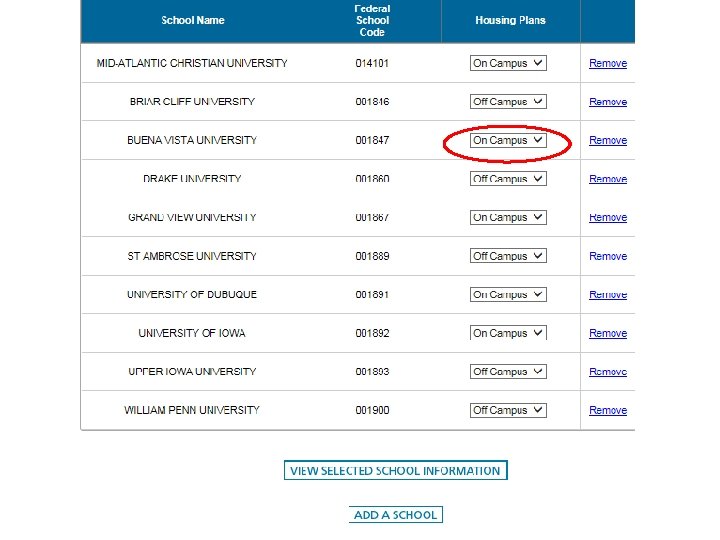
Task: Click school code 001867
Action: [372, 217]
